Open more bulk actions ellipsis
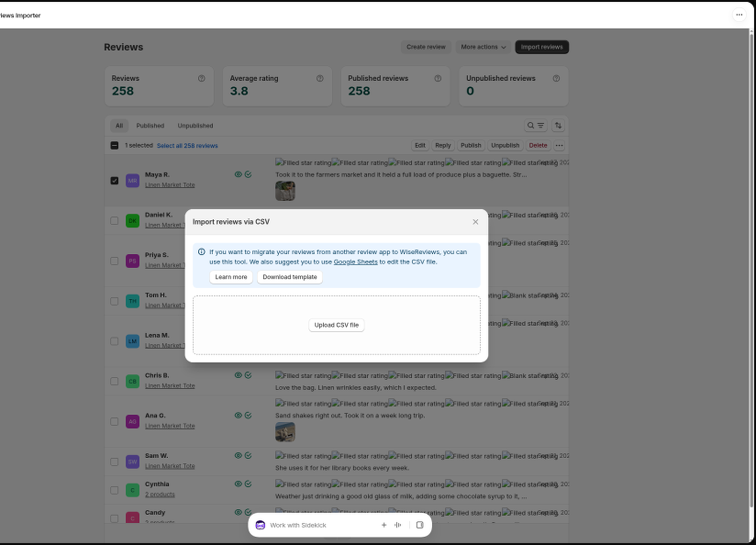 pyautogui.click(x=559, y=145)
